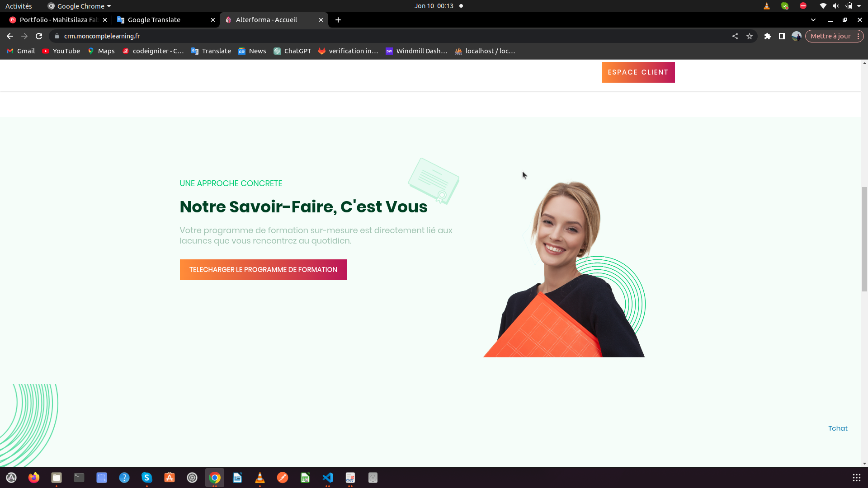The image size is (868, 488).
Task: Expand the tab search chevron
Action: (813, 20)
